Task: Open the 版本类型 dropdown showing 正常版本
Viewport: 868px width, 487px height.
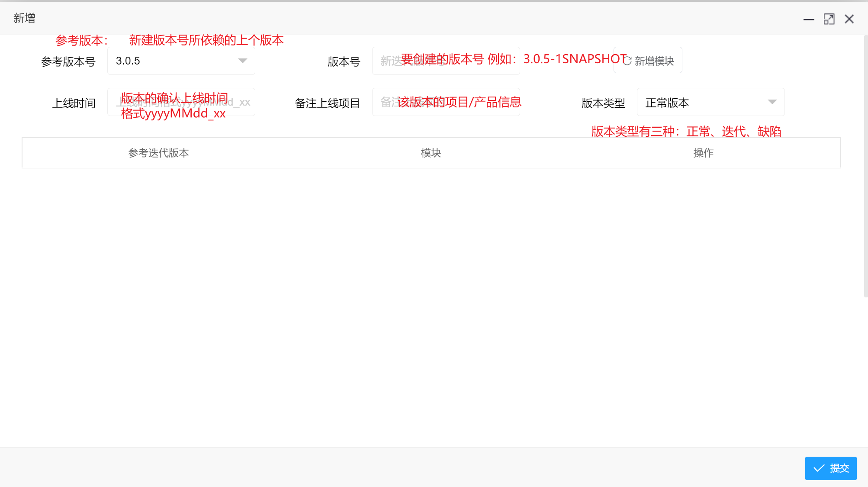Action: (x=701, y=103)
